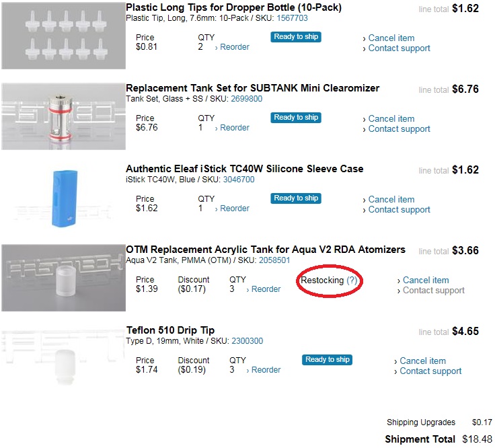Image resolution: width=495 pixels, height=448 pixels.
Task: Click the Restocking help question mark
Action: (352, 280)
